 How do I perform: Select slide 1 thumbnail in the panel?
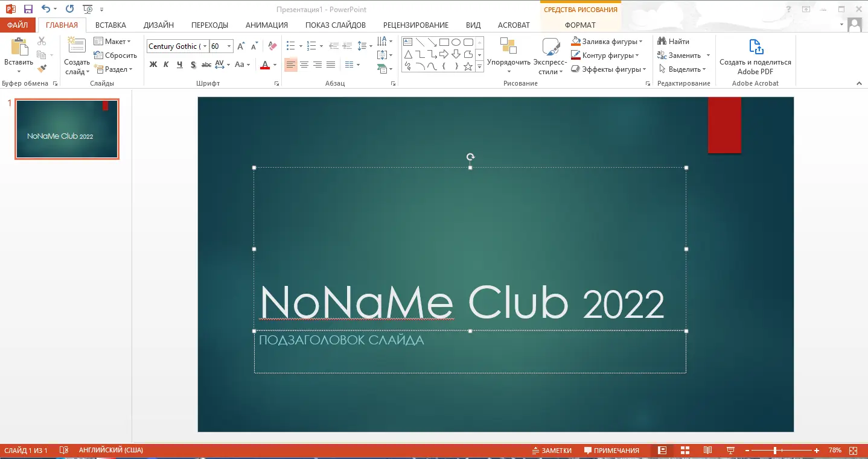[x=67, y=129]
